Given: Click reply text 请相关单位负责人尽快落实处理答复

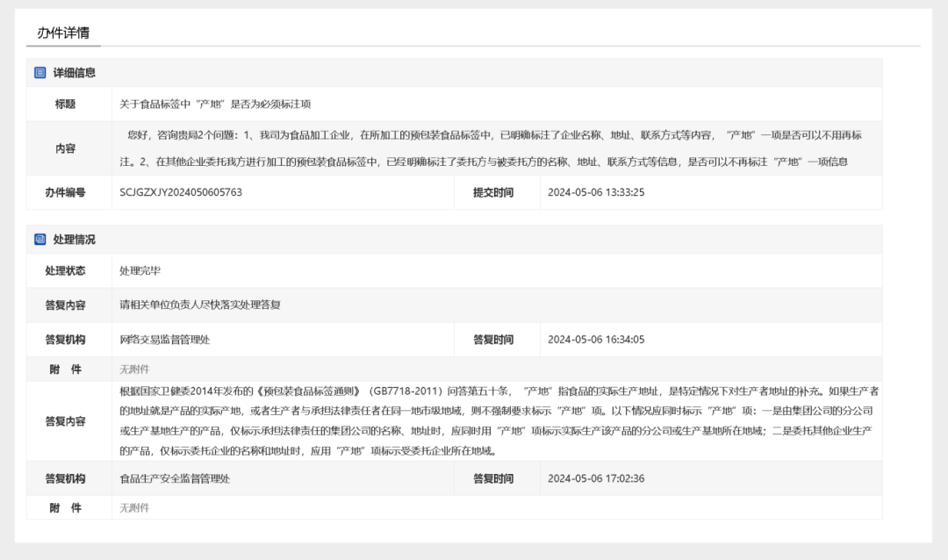Looking at the screenshot, I should tap(200, 305).
